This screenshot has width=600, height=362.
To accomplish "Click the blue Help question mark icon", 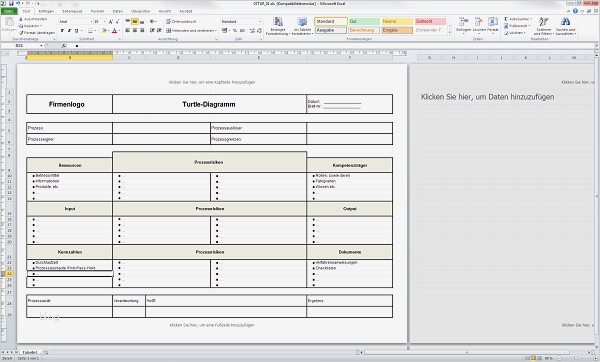I will pyautogui.click(x=575, y=11).
